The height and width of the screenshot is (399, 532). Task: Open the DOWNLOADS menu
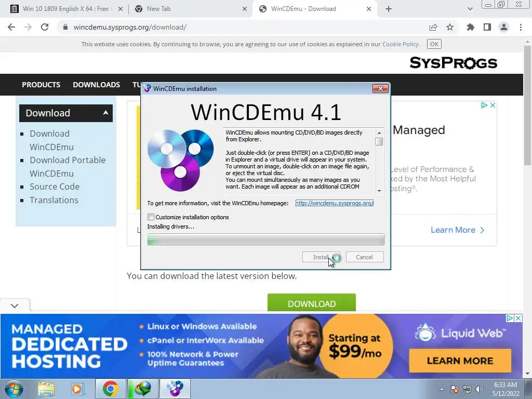[x=96, y=85]
